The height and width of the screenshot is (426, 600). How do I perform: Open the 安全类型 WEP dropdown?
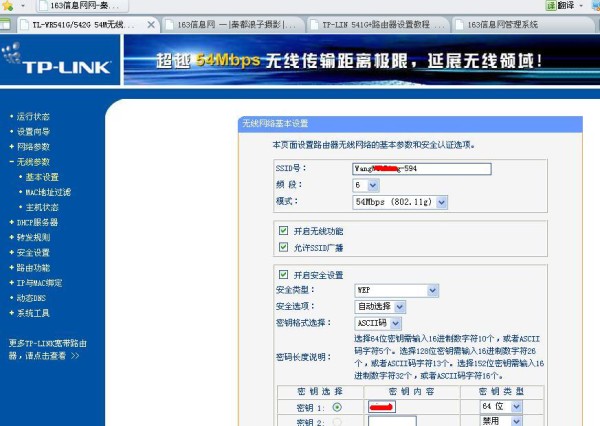432,290
